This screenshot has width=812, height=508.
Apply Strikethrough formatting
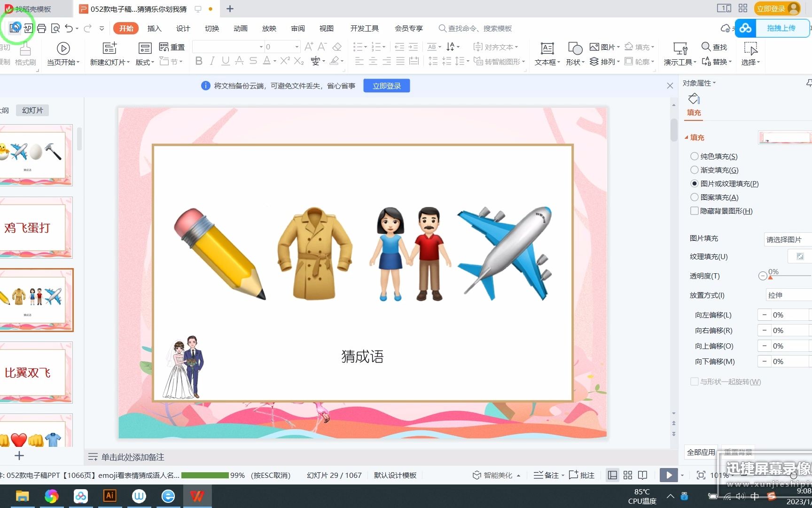[x=253, y=61]
